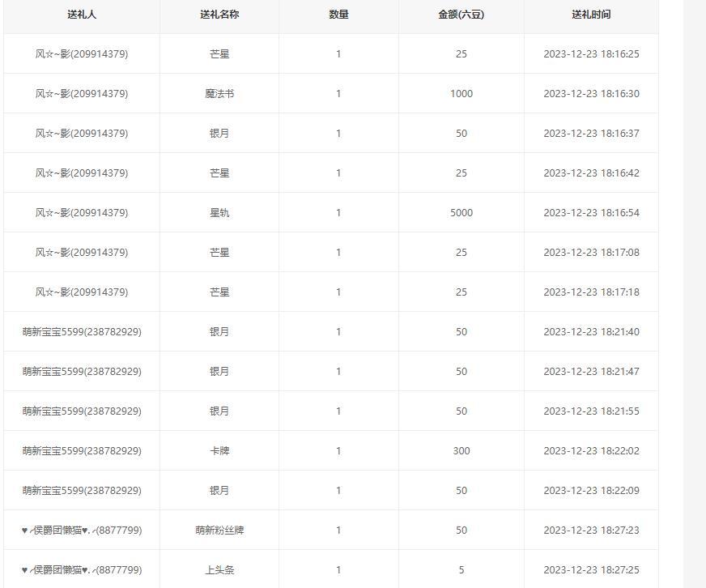Click the amount 300 cell
Image resolution: width=706 pixels, height=588 pixels.
pyautogui.click(x=461, y=450)
